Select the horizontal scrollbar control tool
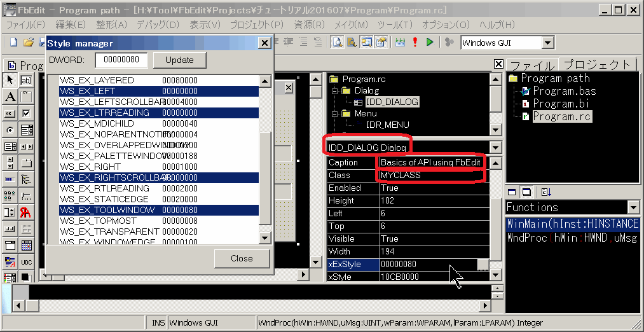The image size is (644, 332). 26,147
